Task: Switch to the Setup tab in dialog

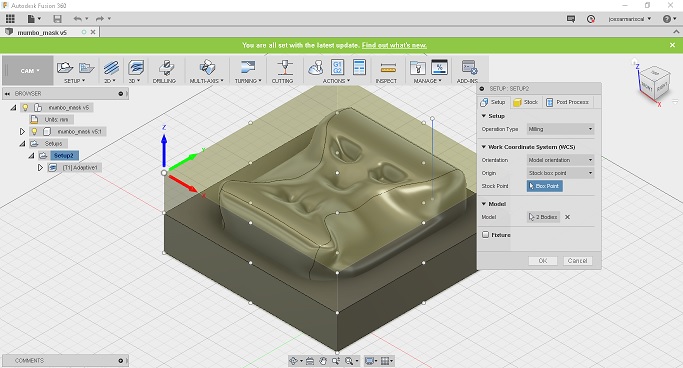Action: (494, 102)
